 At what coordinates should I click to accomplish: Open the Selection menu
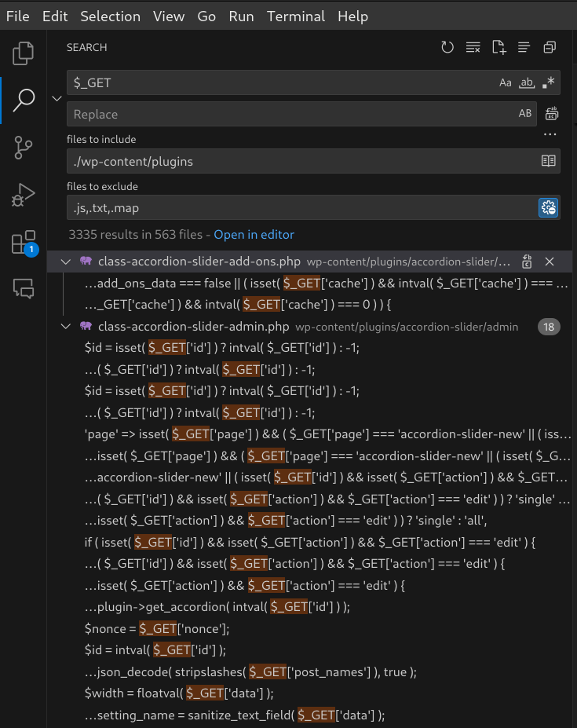pyautogui.click(x=110, y=16)
